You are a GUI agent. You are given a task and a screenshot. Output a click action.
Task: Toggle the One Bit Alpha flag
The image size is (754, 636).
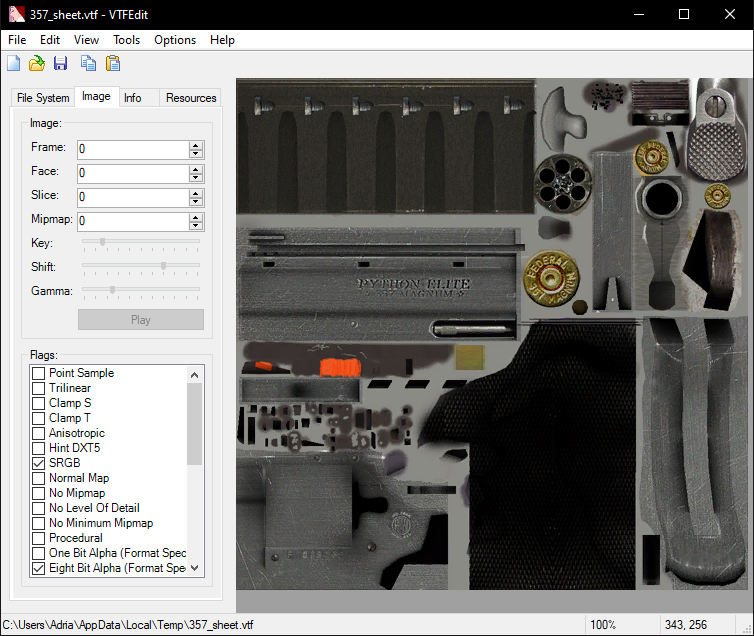[x=38, y=553]
